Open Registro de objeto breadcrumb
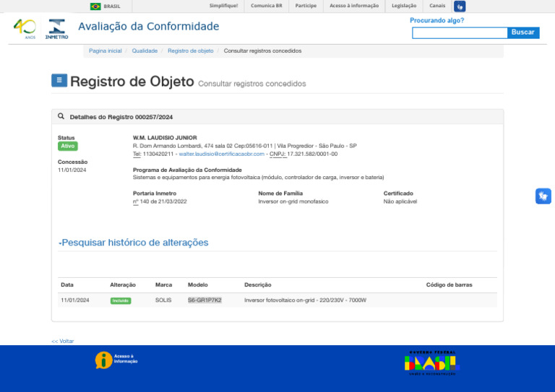Screen dimensions: 555x392 point(191,51)
